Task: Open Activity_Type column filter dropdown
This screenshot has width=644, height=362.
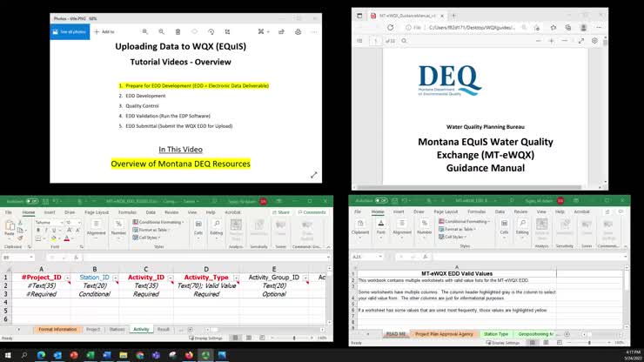Action: pyautogui.click(x=236, y=278)
